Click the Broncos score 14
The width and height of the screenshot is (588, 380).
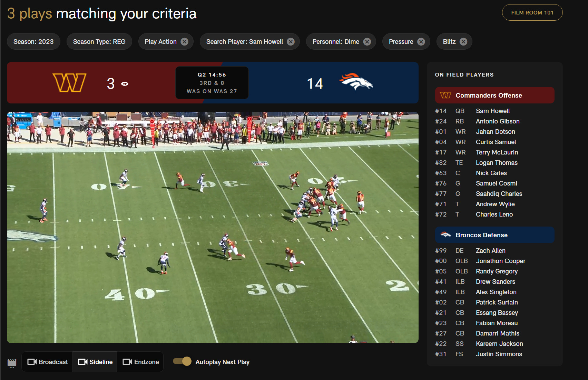coord(315,84)
